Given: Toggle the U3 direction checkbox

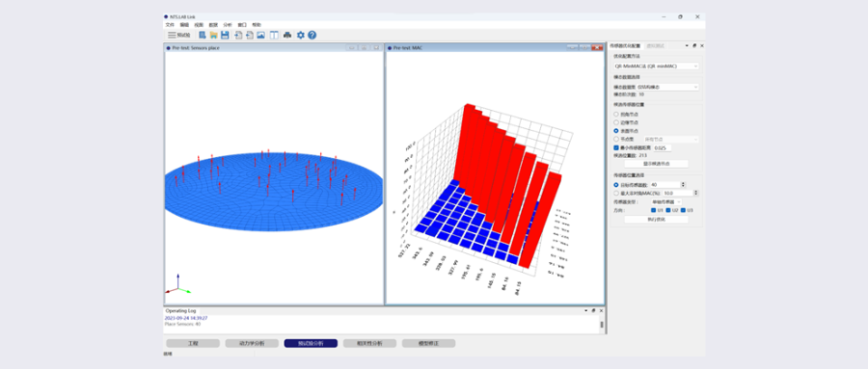Looking at the screenshot, I should (684, 210).
